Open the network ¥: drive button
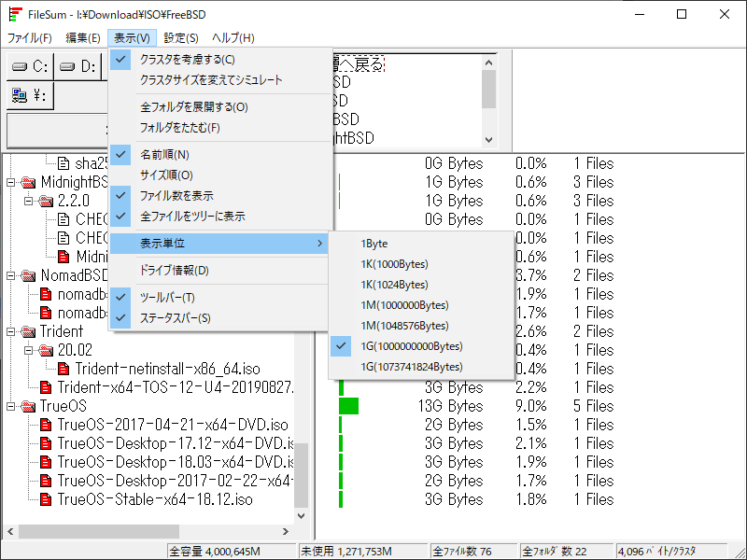747x560 pixels. point(30,95)
